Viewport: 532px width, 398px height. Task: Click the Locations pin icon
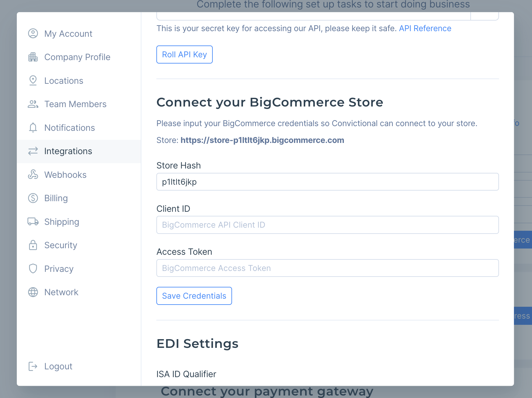click(x=33, y=80)
